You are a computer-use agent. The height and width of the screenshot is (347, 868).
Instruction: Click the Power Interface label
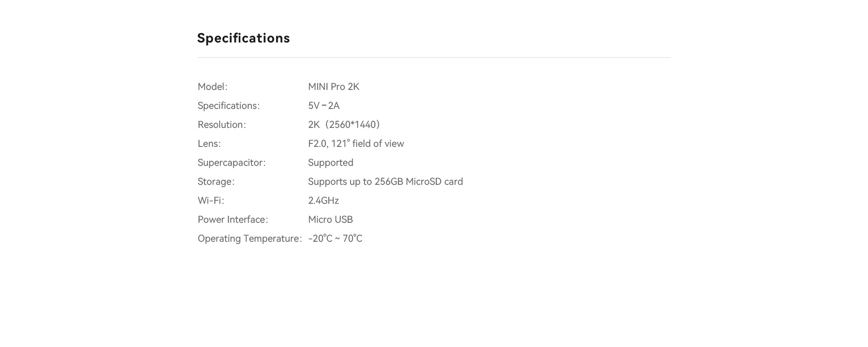232,220
